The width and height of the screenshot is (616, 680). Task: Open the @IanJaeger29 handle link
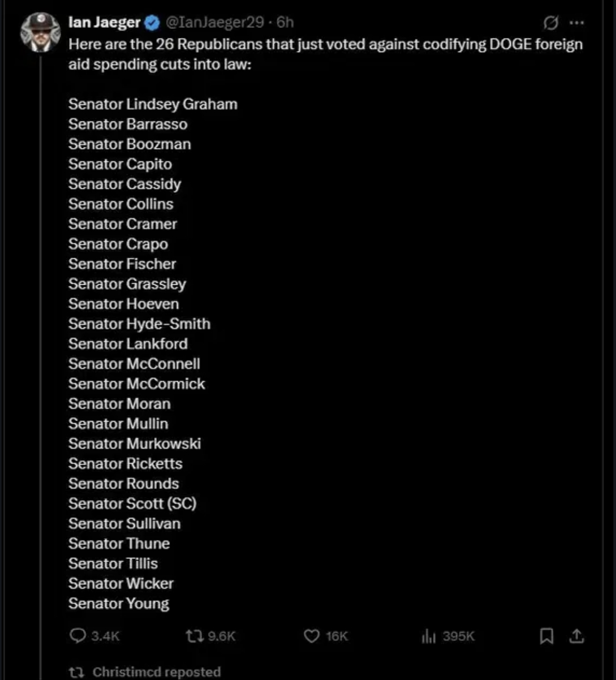tap(215, 22)
